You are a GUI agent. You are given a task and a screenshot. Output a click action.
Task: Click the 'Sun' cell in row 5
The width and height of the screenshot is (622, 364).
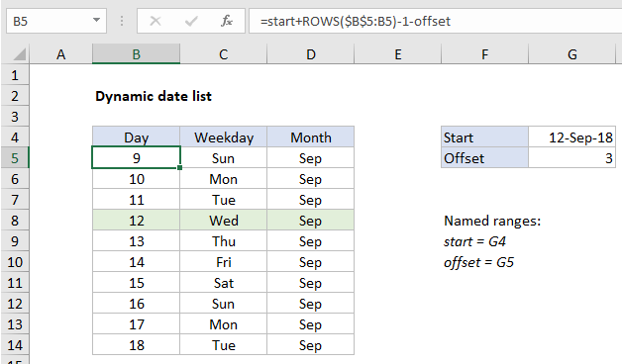(223, 158)
